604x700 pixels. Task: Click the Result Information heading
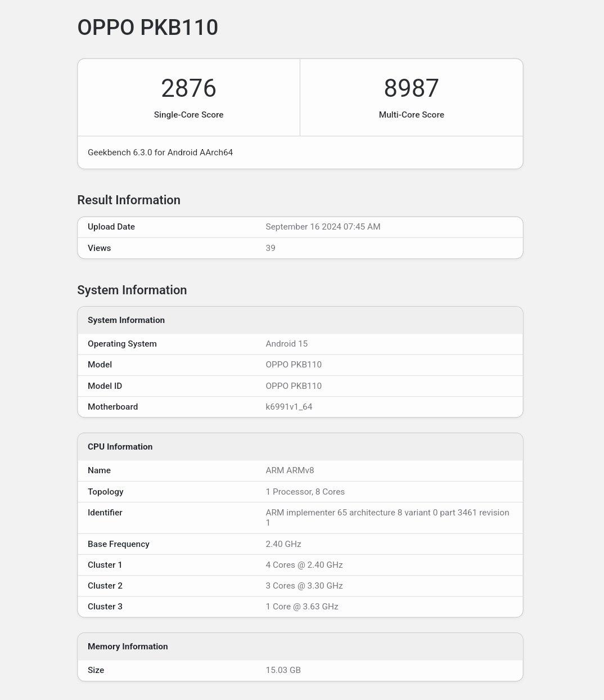click(x=129, y=200)
